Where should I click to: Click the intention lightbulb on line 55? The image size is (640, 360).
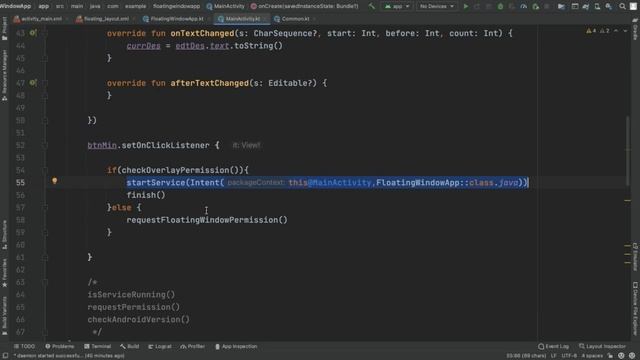(55, 181)
